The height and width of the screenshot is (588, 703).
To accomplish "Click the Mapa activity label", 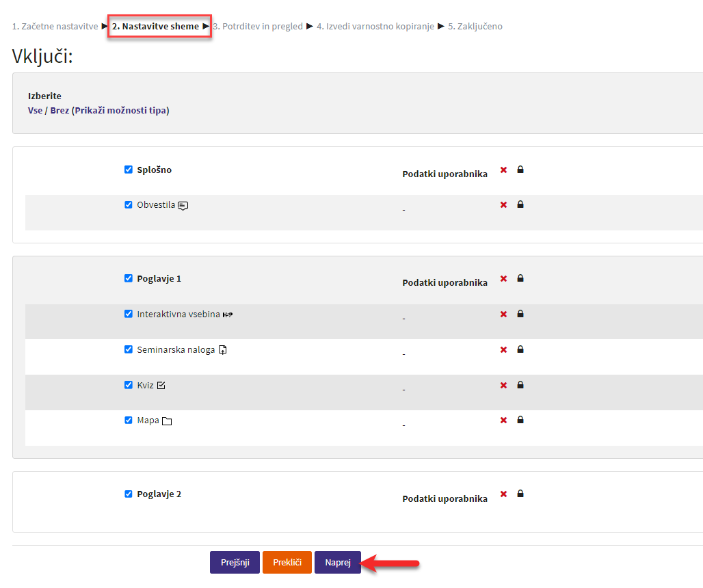I will tap(148, 420).
